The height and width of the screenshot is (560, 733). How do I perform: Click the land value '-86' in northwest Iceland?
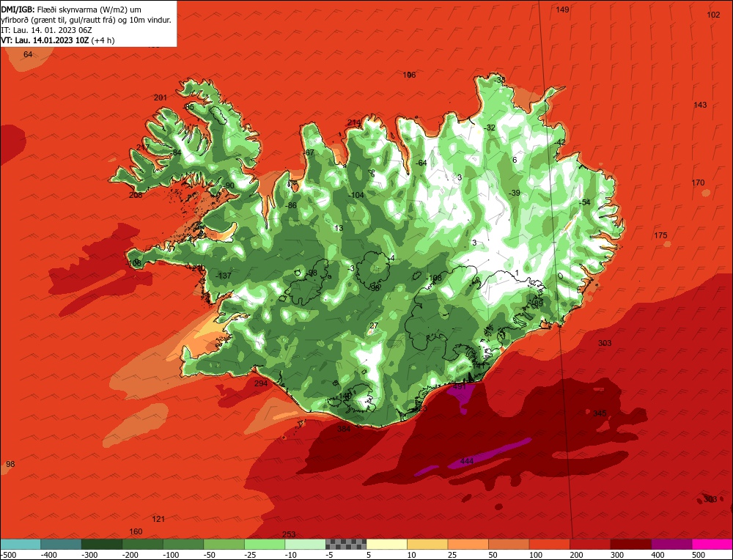[291, 205]
